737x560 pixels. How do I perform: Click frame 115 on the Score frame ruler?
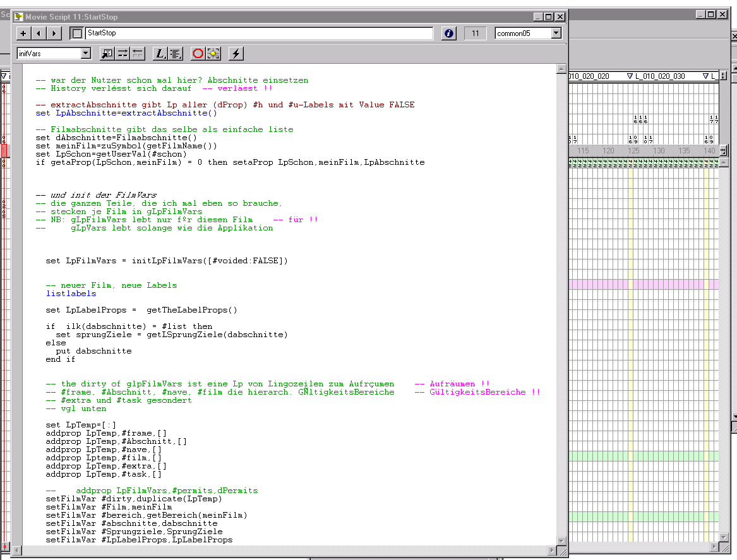(583, 151)
